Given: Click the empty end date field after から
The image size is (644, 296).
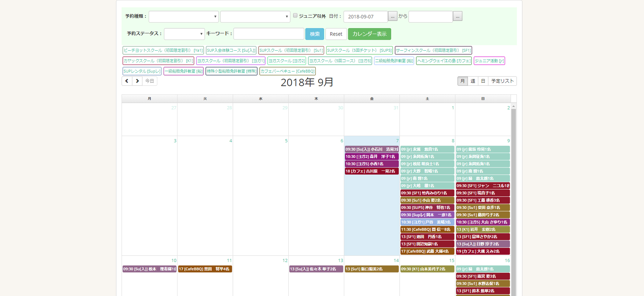Looking at the screenshot, I should click(x=430, y=17).
